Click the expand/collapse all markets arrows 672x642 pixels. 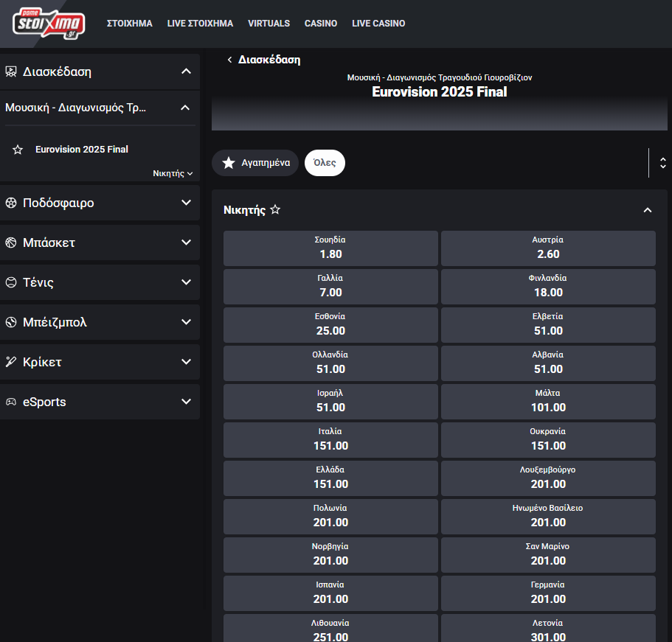point(662,163)
